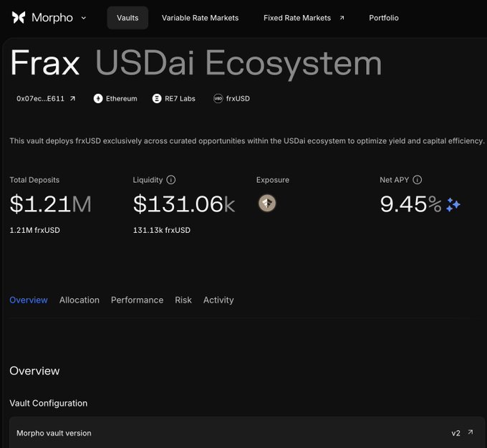Click the Total Deposits label

(x=34, y=180)
